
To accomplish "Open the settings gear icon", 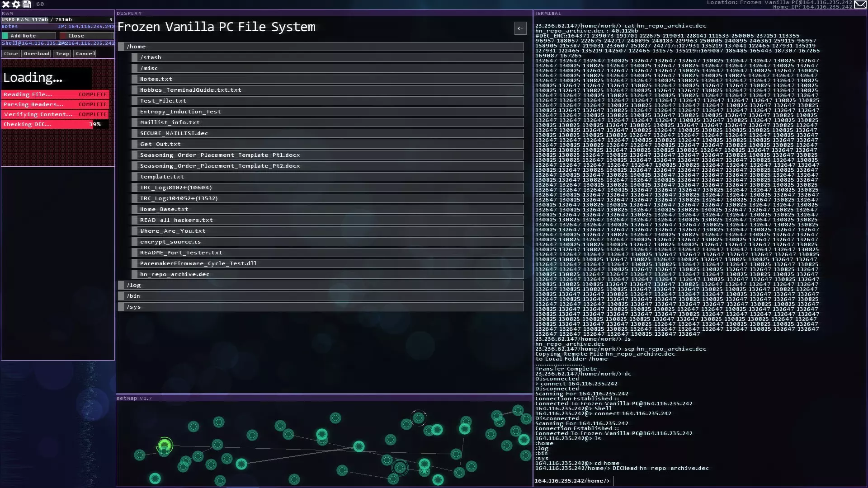I will pyautogui.click(x=16, y=5).
